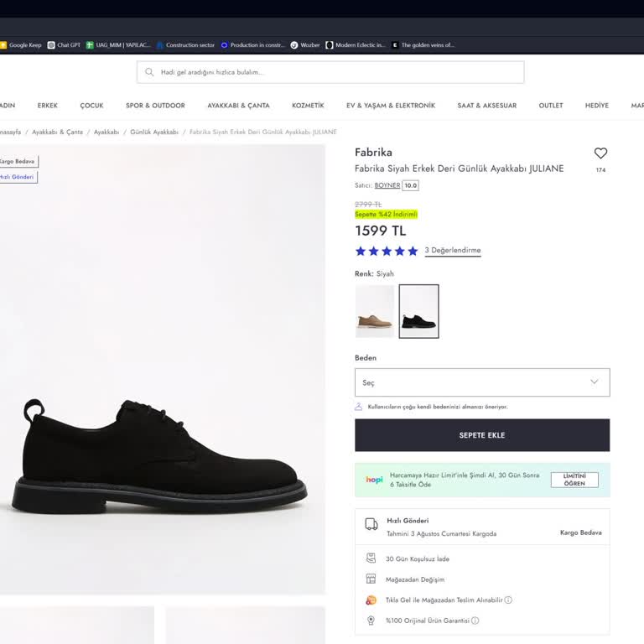Click info icon next to Orijinal Ürün Garantisi
Viewport: 644px width, 644px height.
click(475, 621)
